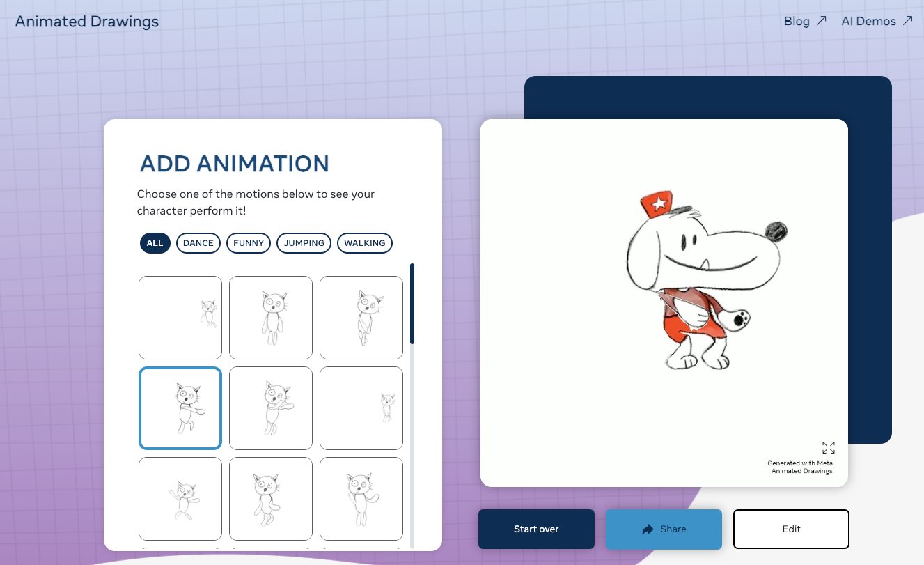Screen dimensions: 924x565
Task: Show only WALKING animations
Action: [365, 243]
